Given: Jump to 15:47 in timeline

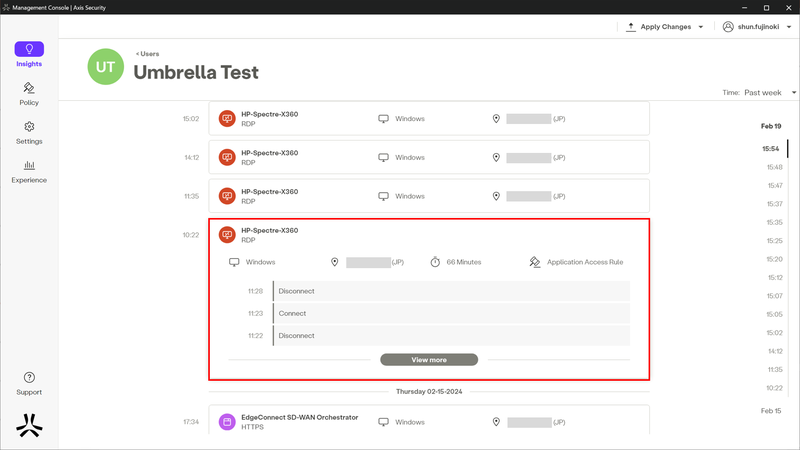Looking at the screenshot, I should point(775,185).
